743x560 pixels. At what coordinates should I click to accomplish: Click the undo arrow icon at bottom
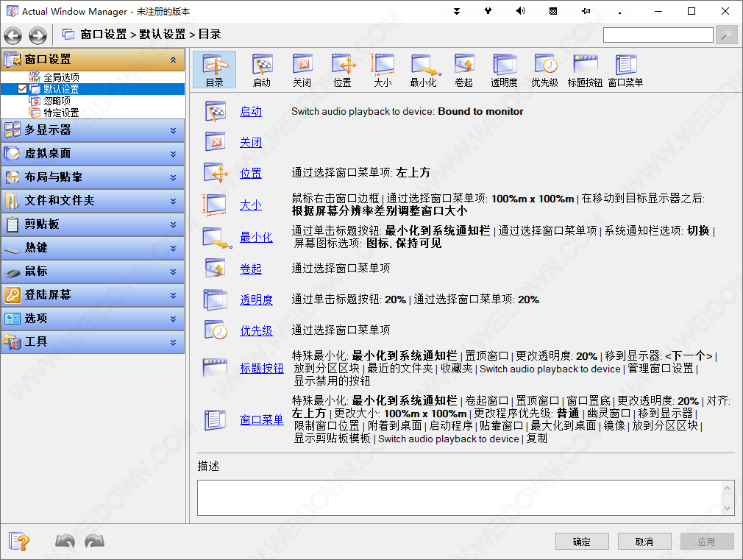[x=65, y=541]
